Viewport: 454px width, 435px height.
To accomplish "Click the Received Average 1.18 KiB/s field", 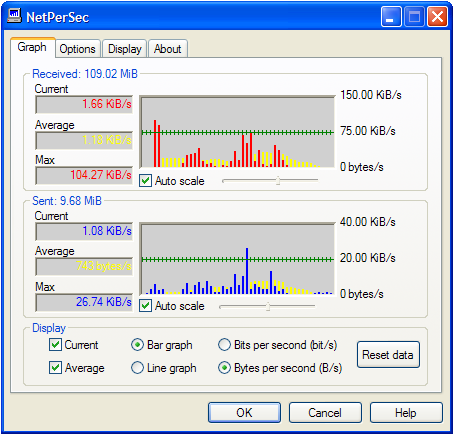I will (x=84, y=140).
